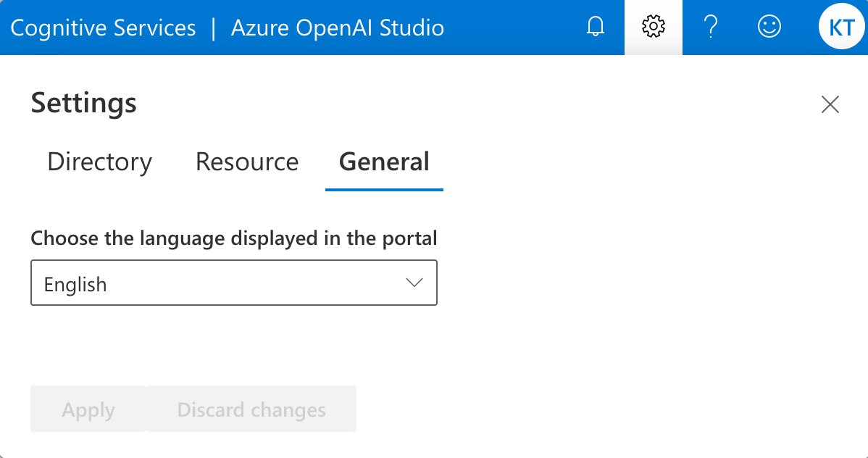Click the label above the language selector
The width and height of the screenshot is (868, 458).
(233, 238)
